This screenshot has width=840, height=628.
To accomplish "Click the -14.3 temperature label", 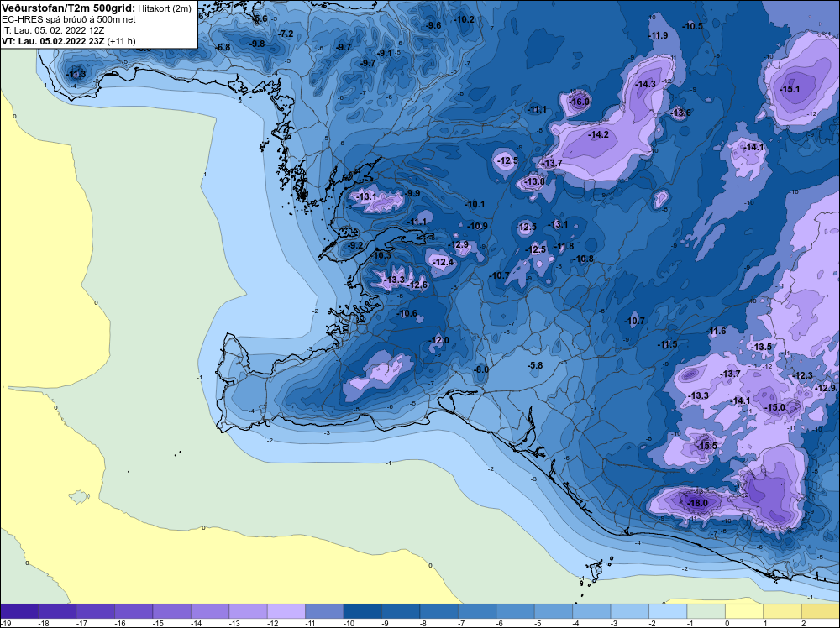I will click(x=645, y=84).
